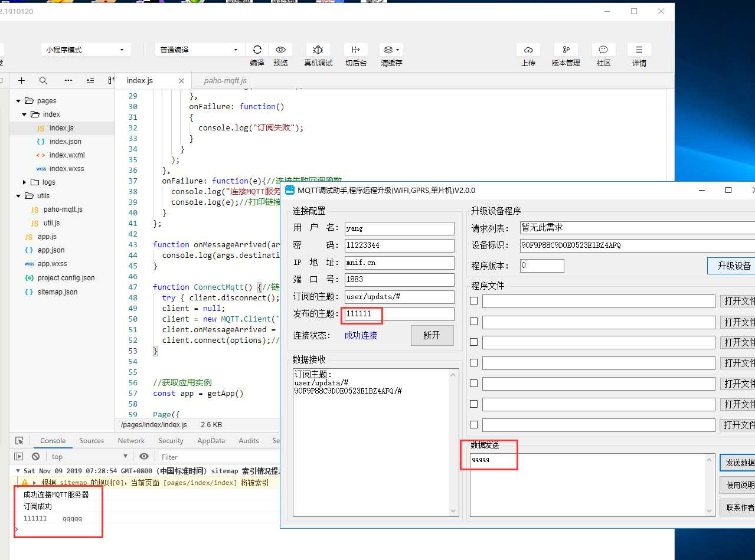Screen dimensions: 755x560
Task: Click the 预览 preview eye icon
Action: pos(280,50)
